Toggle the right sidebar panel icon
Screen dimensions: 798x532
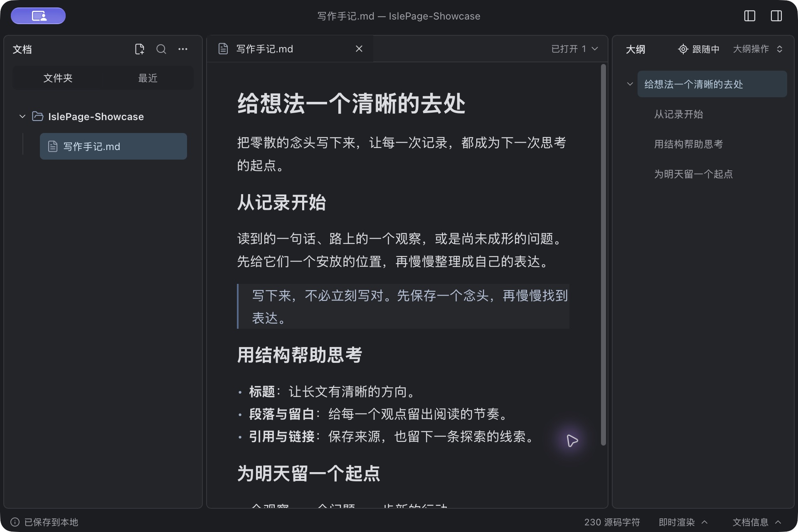[776, 16]
